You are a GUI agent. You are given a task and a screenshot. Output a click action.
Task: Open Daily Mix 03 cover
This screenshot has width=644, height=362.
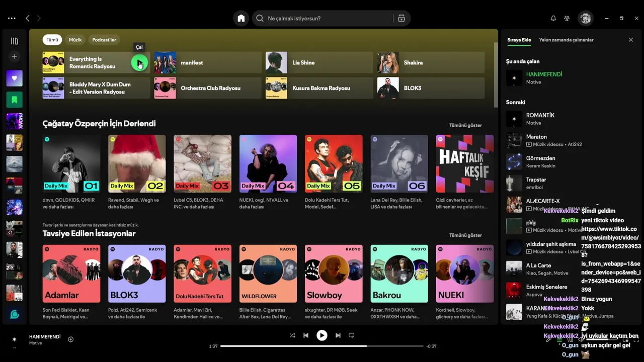(202, 163)
